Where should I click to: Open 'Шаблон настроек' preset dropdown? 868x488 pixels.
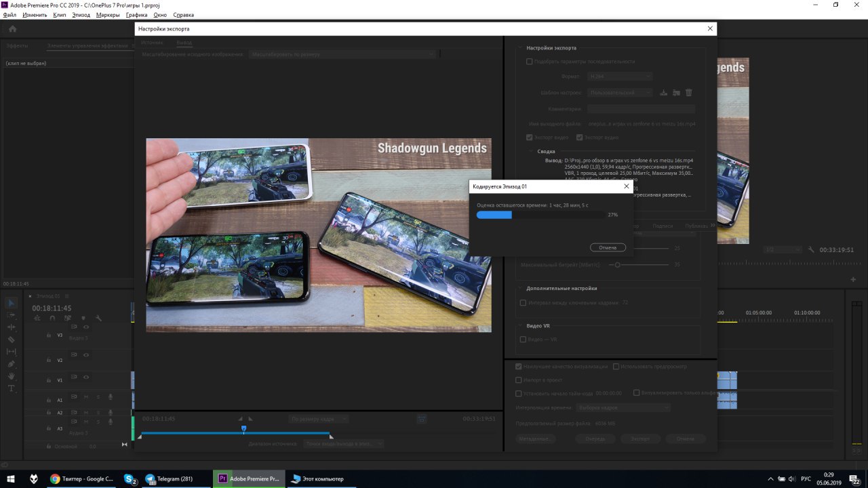[620, 93]
